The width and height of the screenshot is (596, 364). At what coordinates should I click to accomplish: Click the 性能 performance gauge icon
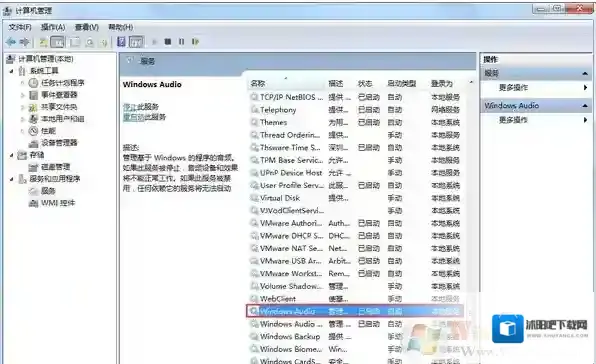(33, 131)
